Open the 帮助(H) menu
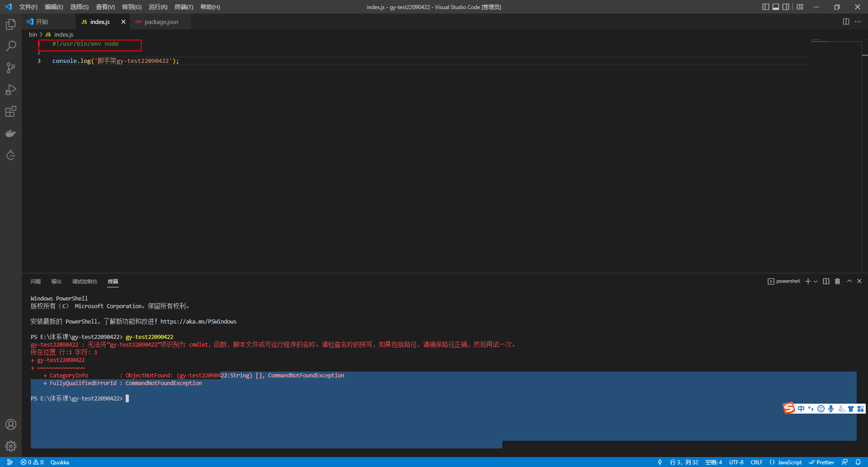The height and width of the screenshot is (467, 868). pyautogui.click(x=210, y=7)
